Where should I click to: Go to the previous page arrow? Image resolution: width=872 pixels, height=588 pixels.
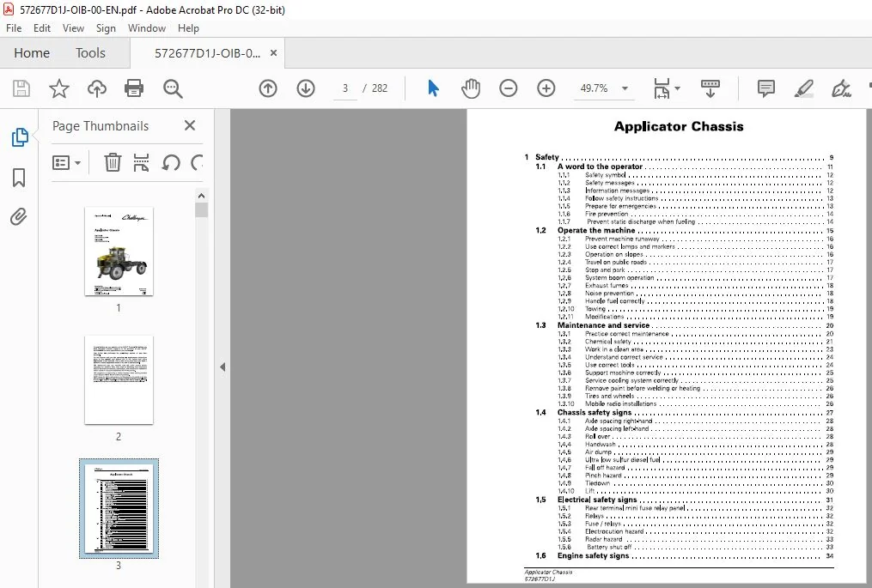[x=268, y=88]
